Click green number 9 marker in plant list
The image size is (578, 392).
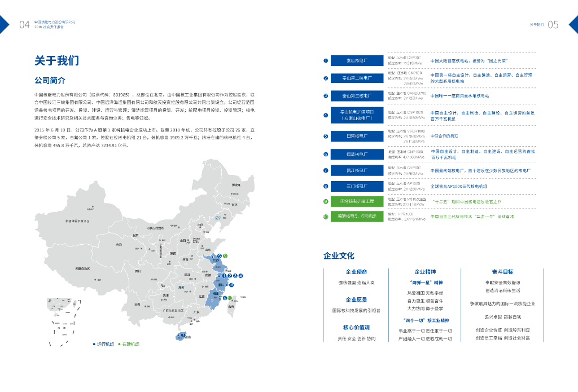326,201
